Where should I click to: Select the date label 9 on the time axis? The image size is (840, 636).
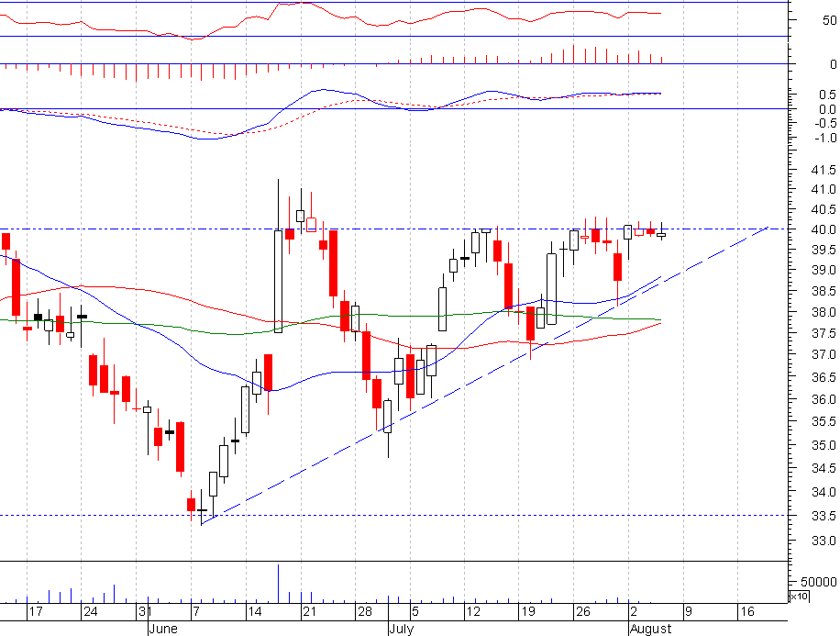(689, 612)
